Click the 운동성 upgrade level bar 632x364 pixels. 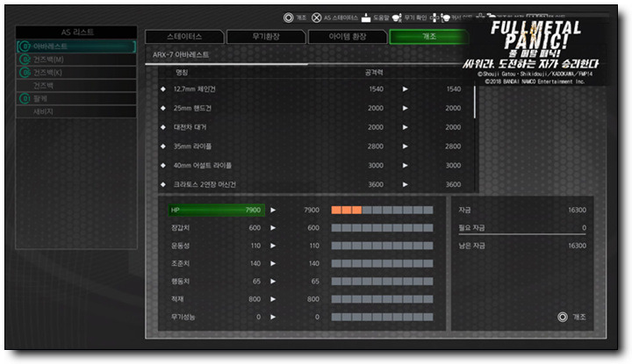click(382, 246)
